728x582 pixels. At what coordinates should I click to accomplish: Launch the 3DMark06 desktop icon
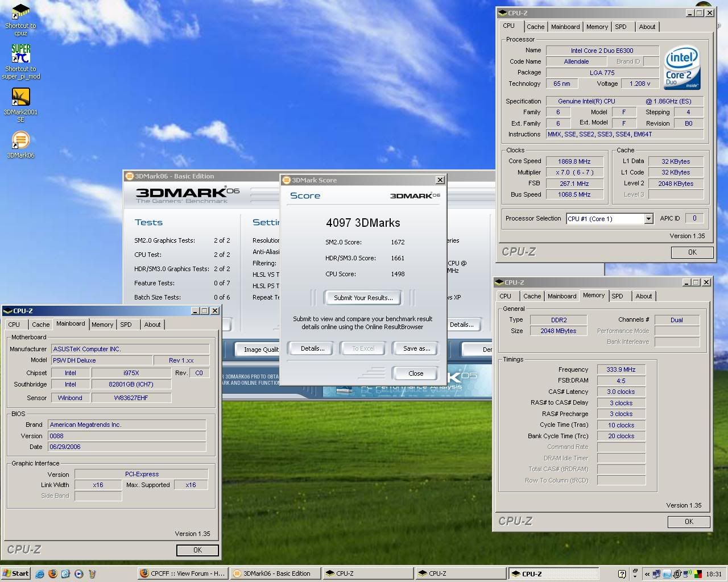tap(20, 144)
